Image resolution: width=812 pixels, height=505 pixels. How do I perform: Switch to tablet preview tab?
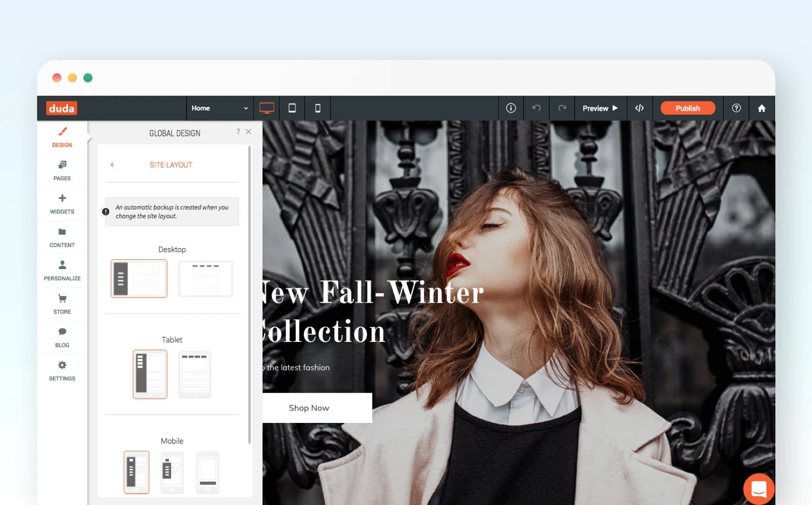[x=292, y=108]
